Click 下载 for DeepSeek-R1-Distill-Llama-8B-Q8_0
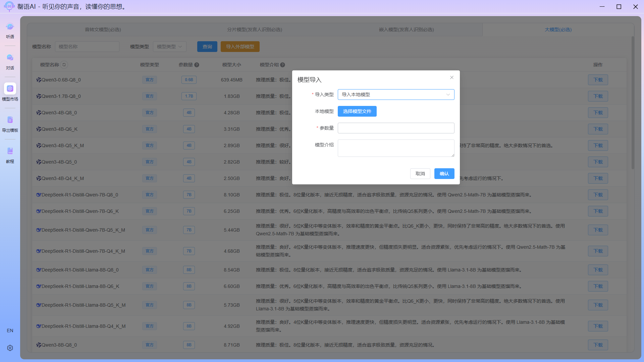The image size is (644, 362). pyautogui.click(x=598, y=270)
